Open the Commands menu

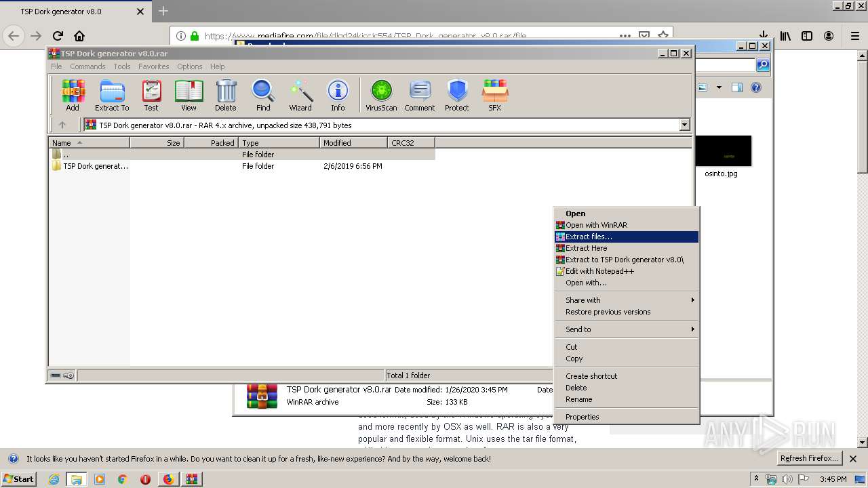click(x=87, y=66)
